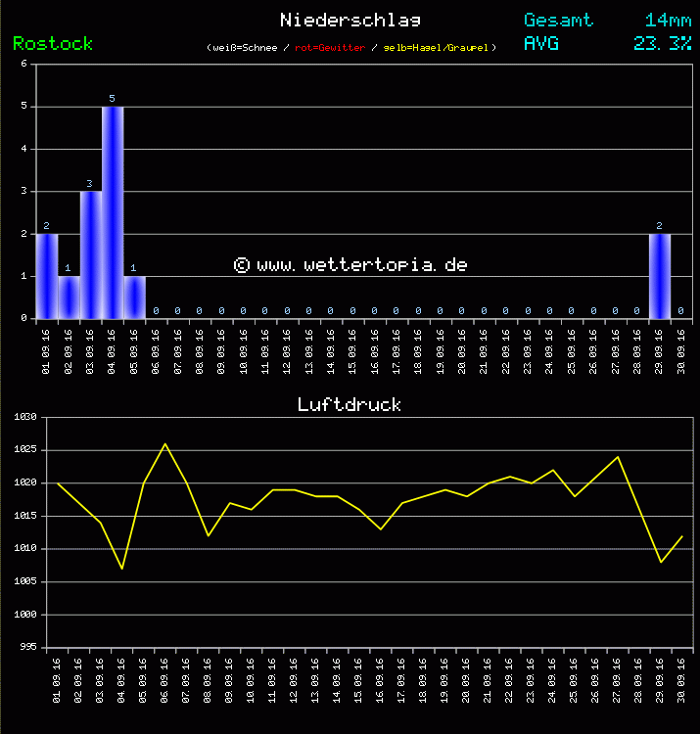This screenshot has height=734, width=700.
Task: Click the 6 label on the precipitation axis
Action: coord(23,65)
